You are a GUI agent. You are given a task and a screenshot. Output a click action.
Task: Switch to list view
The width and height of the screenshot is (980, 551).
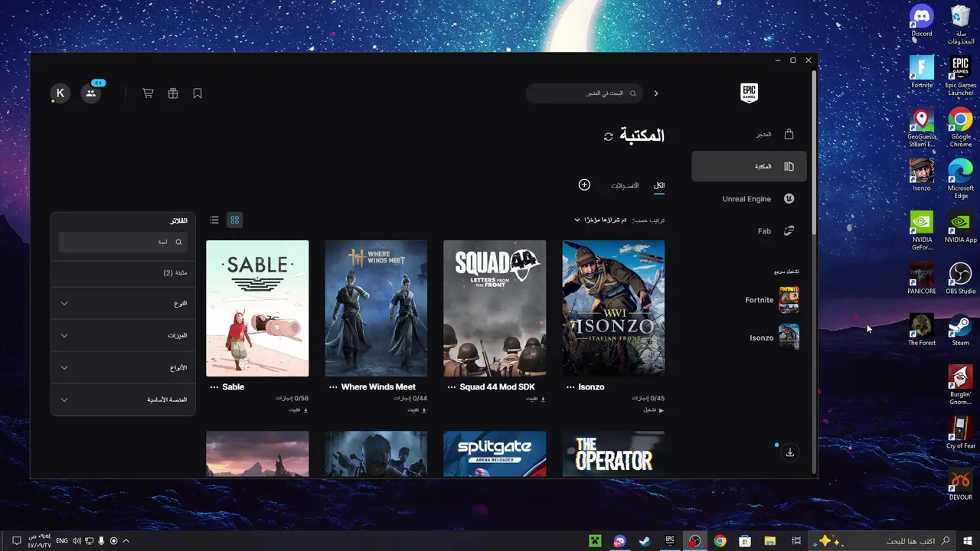[214, 220]
